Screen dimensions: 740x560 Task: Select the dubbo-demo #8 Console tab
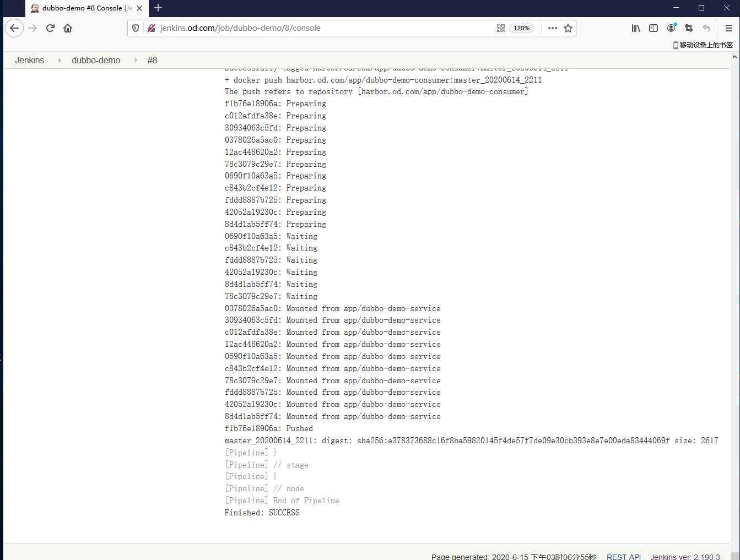87,8
